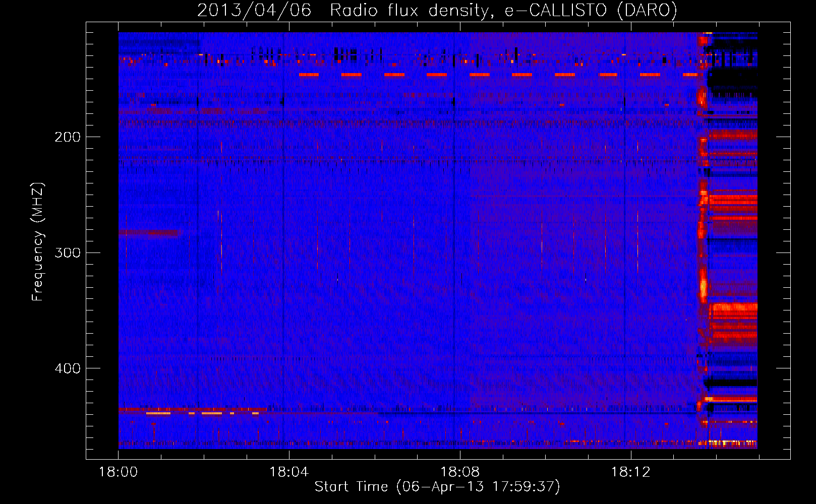Click the 18:08 time tick label

[460, 472]
